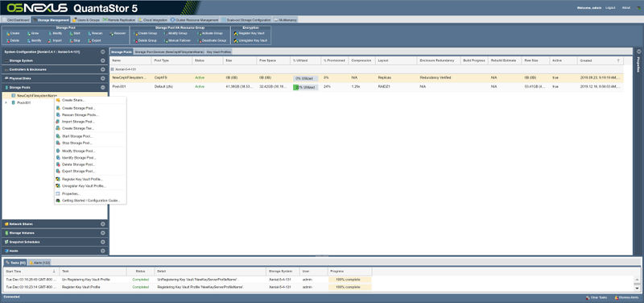644x303 pixels.
Task: Expand the Hosts section
Action: coord(103,251)
